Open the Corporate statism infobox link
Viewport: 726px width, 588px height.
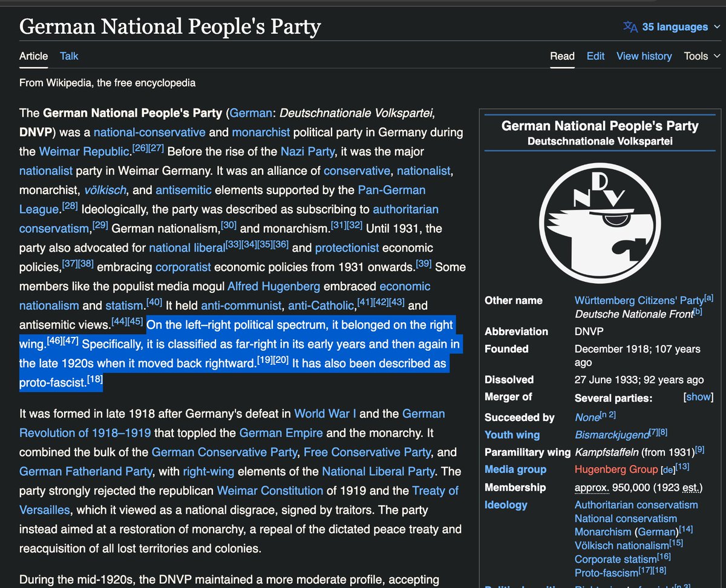(x=615, y=560)
